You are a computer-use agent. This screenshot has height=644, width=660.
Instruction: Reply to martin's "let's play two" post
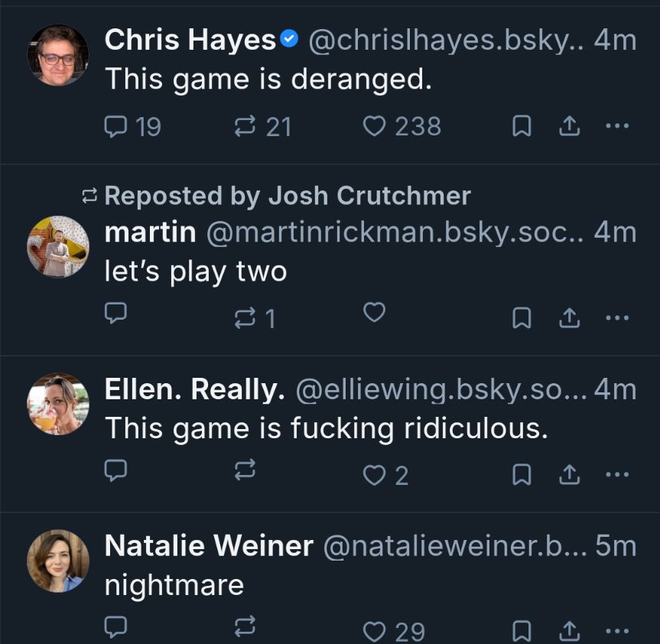coord(115,313)
